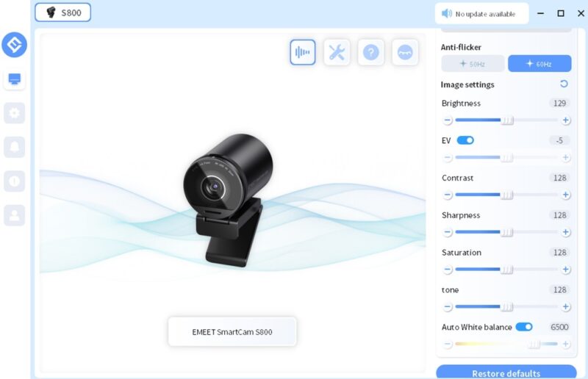Decrease Contrast with the minus button
This screenshot has height=379, width=588.
coord(448,195)
